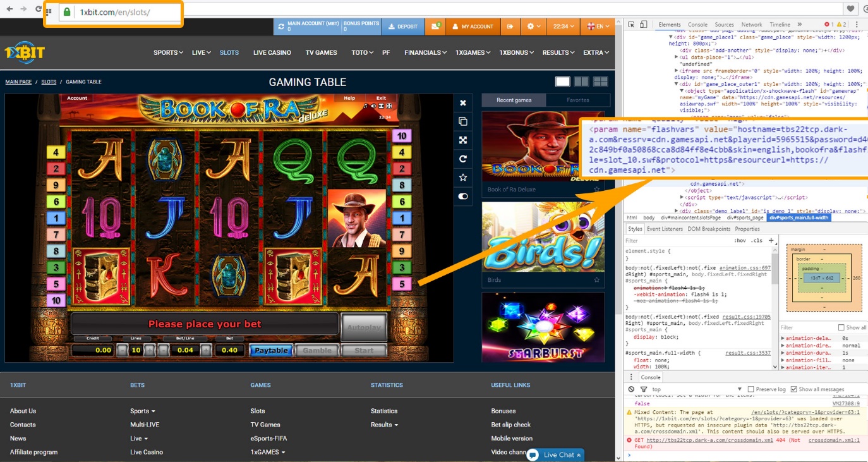The image size is (868, 462).
Task: Click the clear console icon
Action: point(631,389)
